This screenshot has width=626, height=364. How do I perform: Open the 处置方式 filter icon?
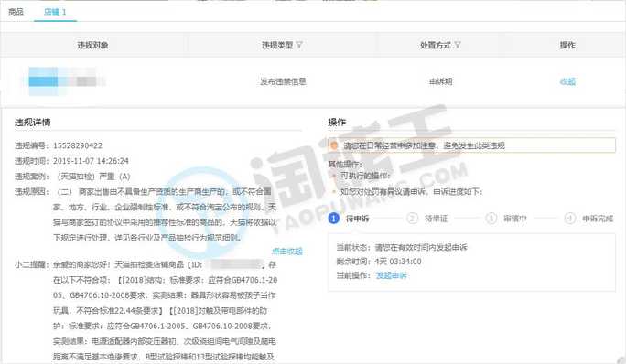point(458,45)
